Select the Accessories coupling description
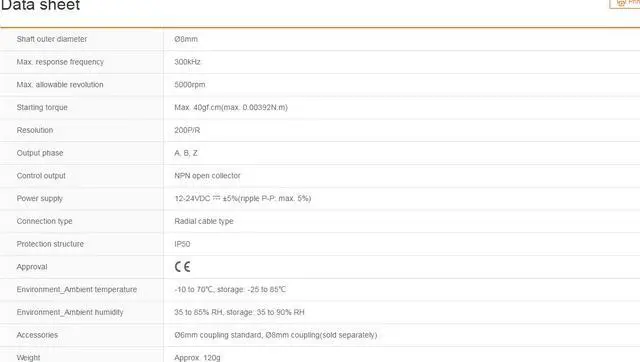 (x=276, y=335)
